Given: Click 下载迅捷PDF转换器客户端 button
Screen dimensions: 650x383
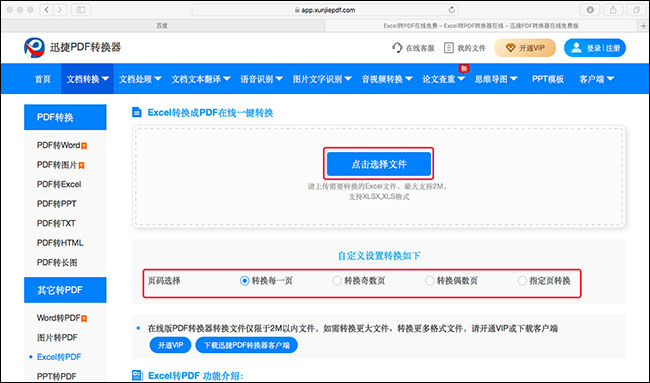Looking at the screenshot, I should pyautogui.click(x=246, y=345).
